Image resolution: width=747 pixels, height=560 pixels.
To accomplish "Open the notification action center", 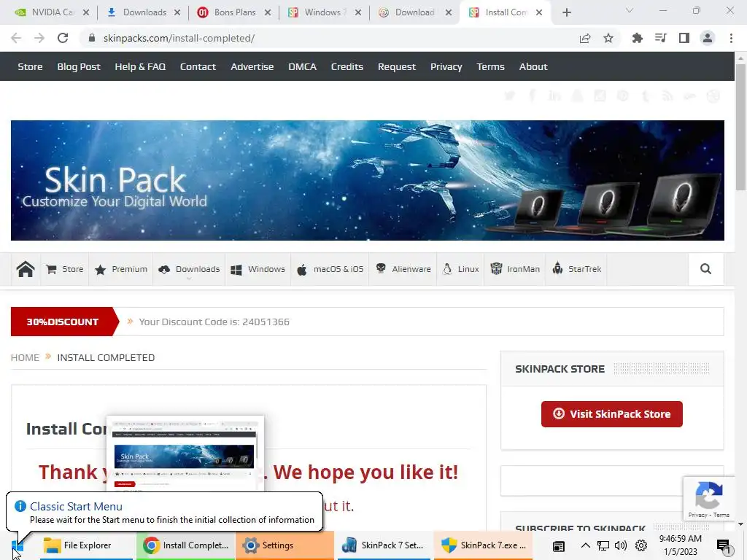I will coord(723,545).
